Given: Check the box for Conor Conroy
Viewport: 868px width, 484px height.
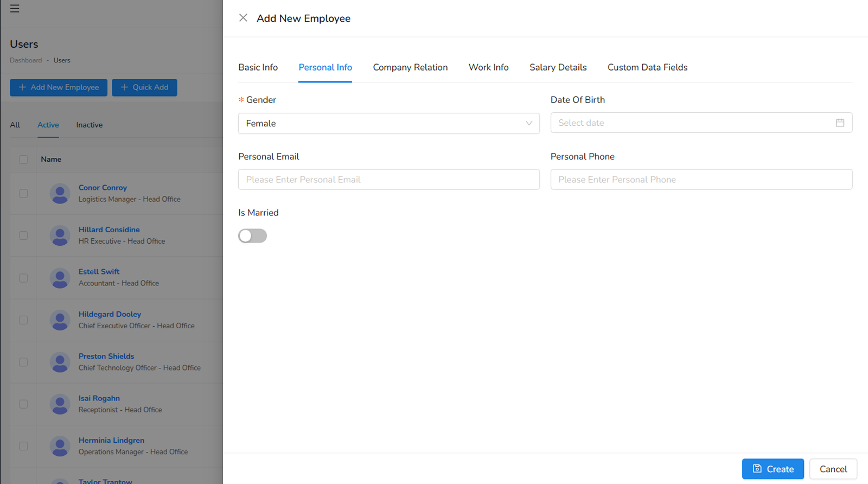Looking at the screenshot, I should (23, 193).
